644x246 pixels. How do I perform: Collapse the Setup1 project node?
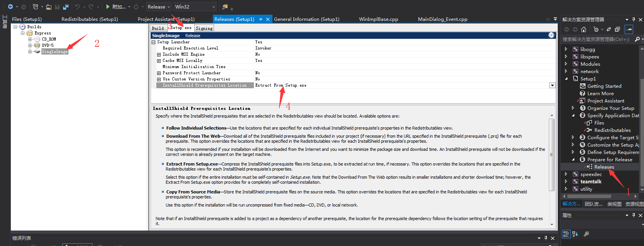[x=566, y=79]
